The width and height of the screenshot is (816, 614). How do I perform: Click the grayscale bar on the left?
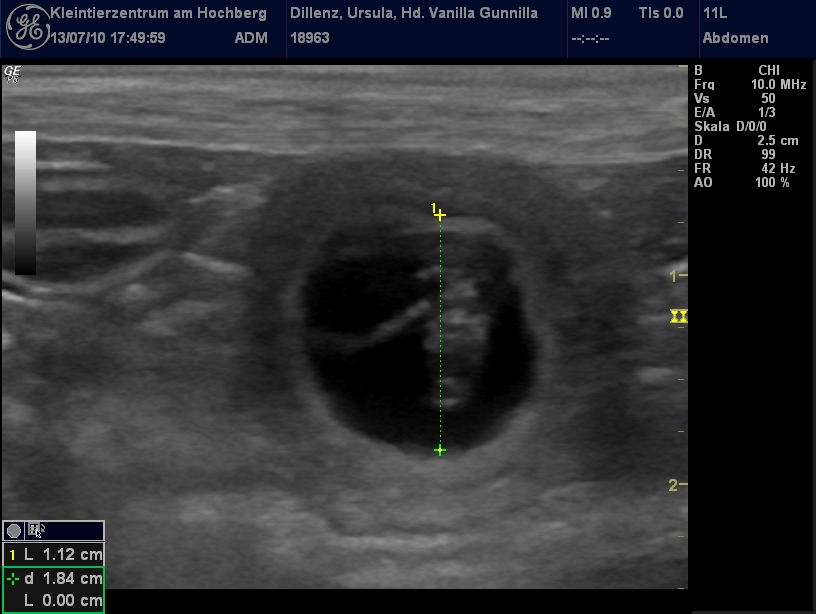pos(25,202)
